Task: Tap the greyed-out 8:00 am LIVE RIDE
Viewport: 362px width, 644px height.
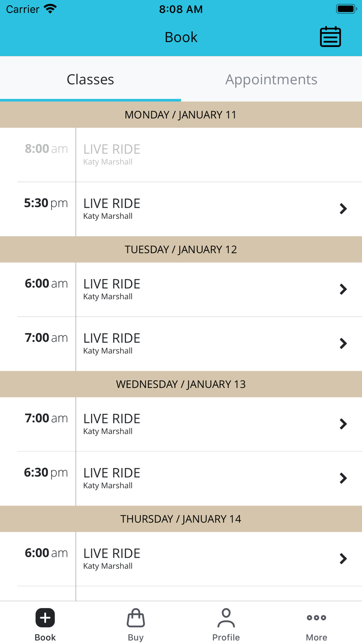Action: tap(112, 149)
